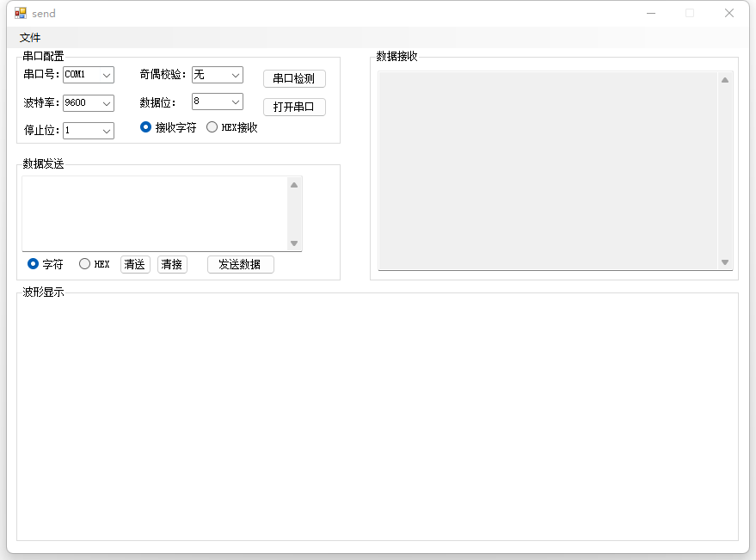Click the 奇偶校验 label text

163,74
